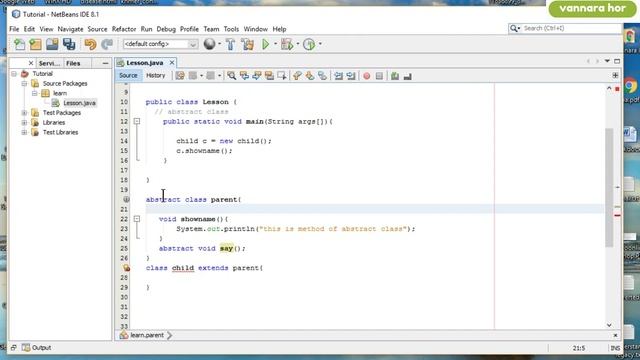Image resolution: width=640 pixels, height=360 pixels.
Task: Switch to the History view button
Action: 156,76
